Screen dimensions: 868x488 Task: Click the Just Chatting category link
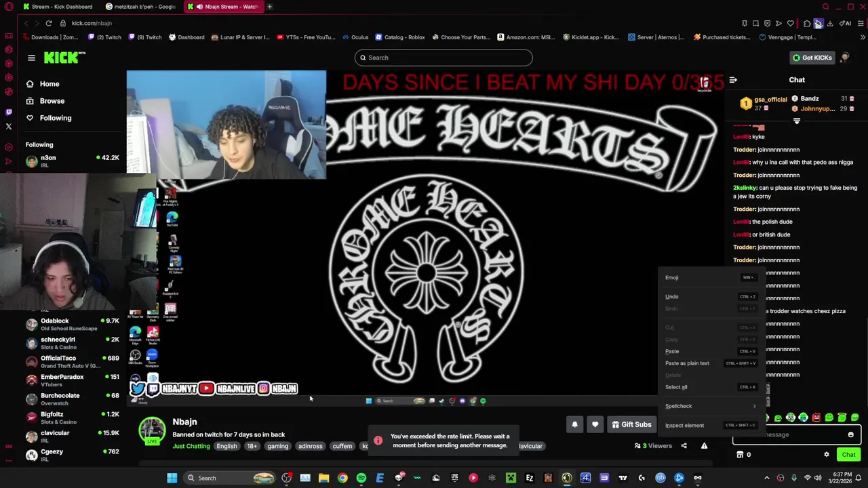coord(191,446)
